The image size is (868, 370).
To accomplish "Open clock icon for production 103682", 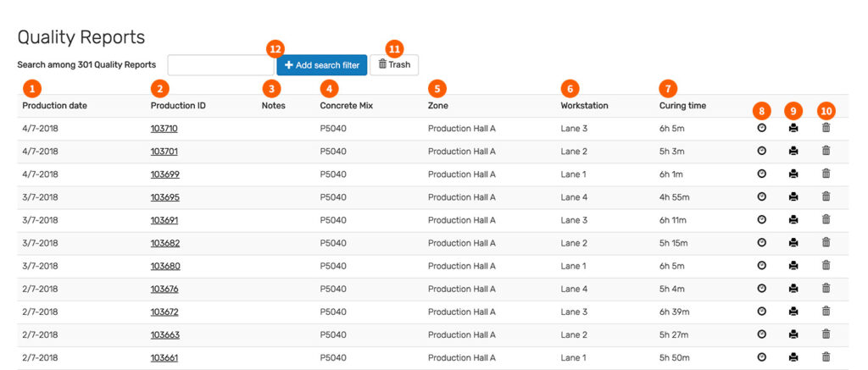I will pyautogui.click(x=762, y=242).
